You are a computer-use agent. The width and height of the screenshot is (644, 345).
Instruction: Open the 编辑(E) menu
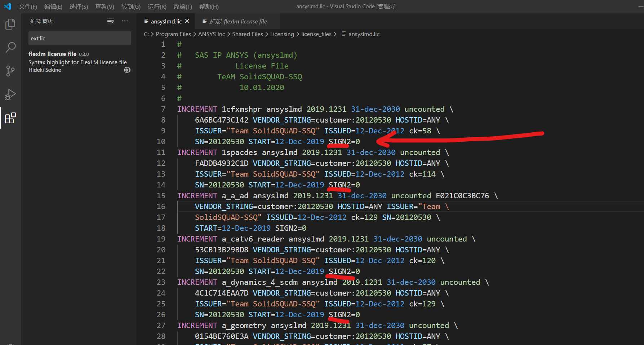coord(53,6)
